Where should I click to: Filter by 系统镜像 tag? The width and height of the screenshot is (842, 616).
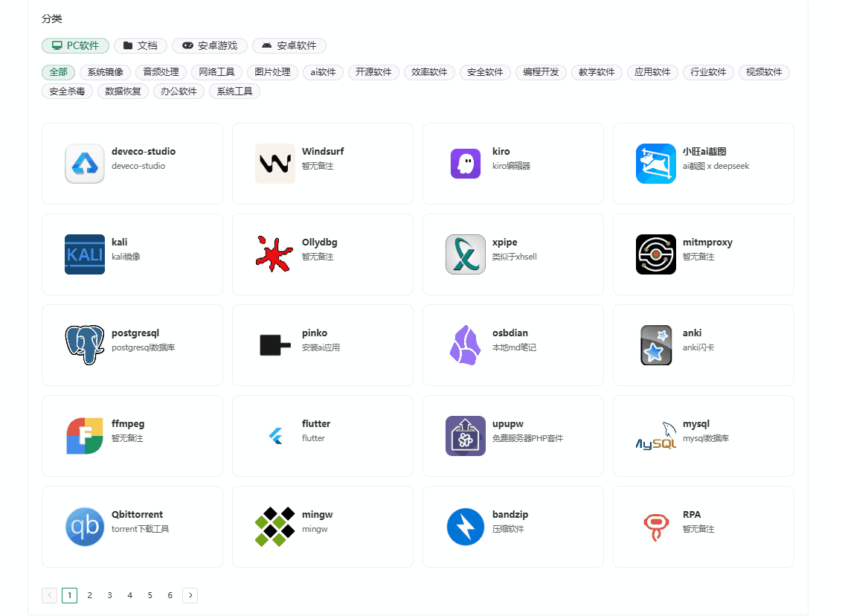(106, 72)
